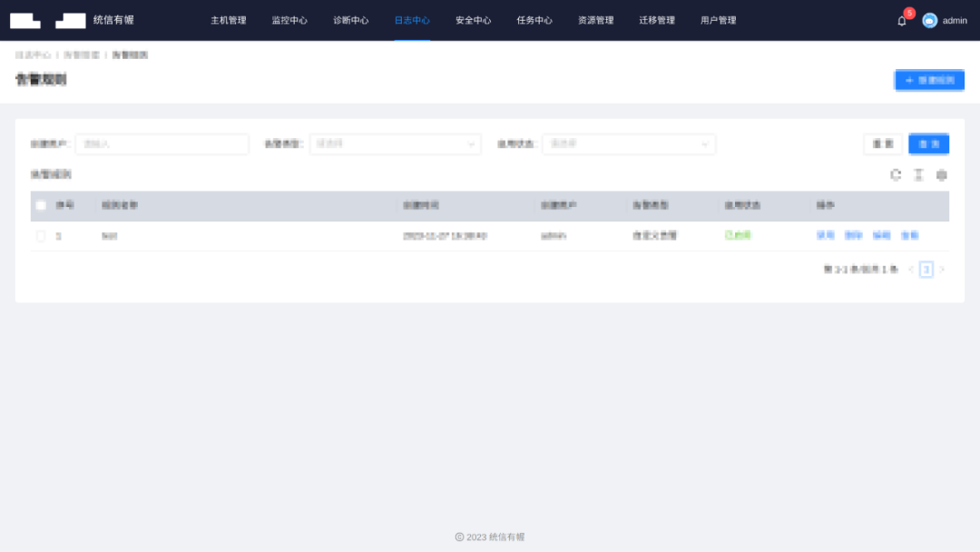Click the creation time cell 2023-11-07

pyautogui.click(x=445, y=236)
